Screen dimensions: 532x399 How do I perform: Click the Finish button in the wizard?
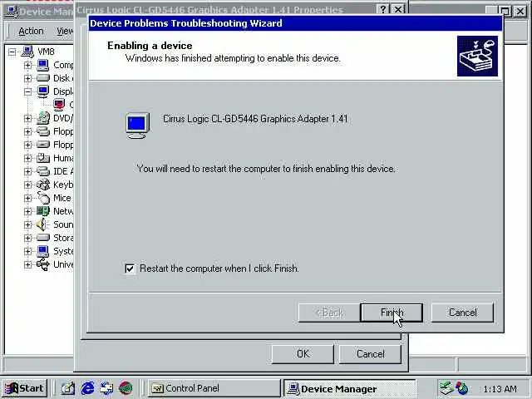392,313
